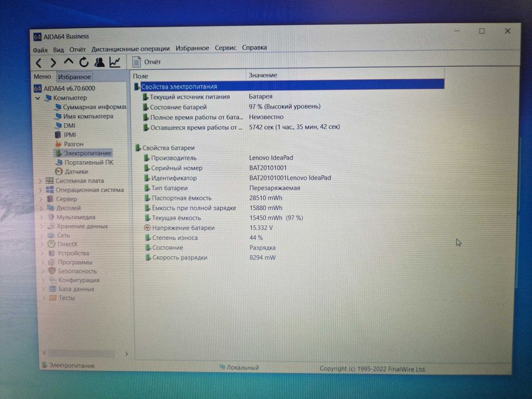Refresh the page using the circular arrow icon
This screenshot has width=532, height=399.
click(x=84, y=62)
